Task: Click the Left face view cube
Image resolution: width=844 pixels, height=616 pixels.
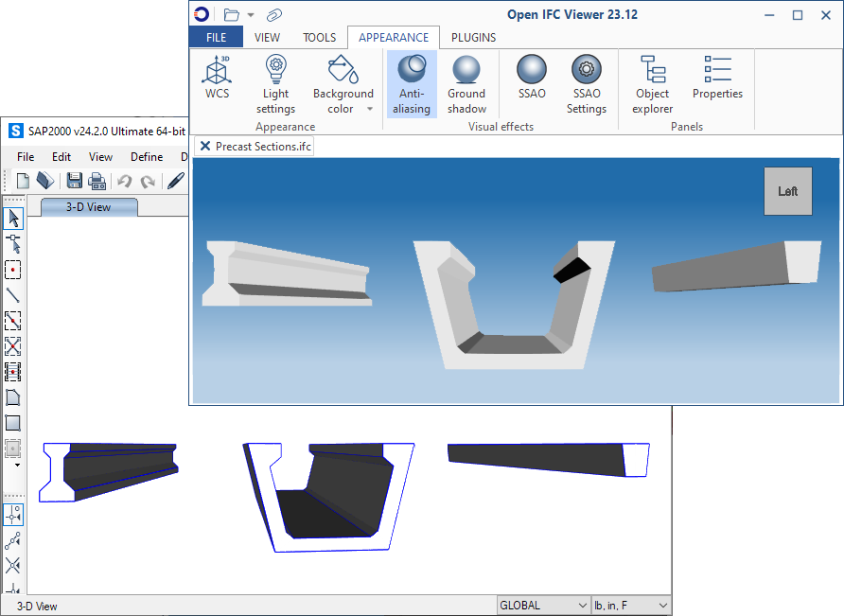Action: (787, 191)
